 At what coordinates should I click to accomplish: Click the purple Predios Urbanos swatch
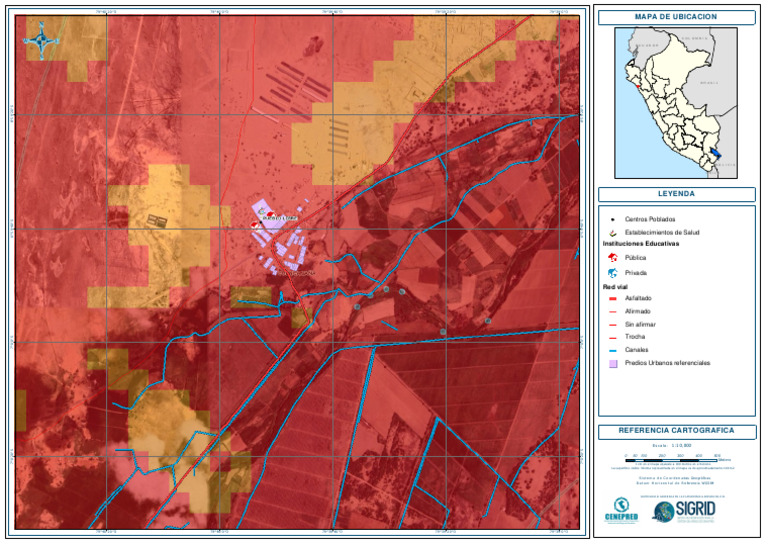(613, 364)
